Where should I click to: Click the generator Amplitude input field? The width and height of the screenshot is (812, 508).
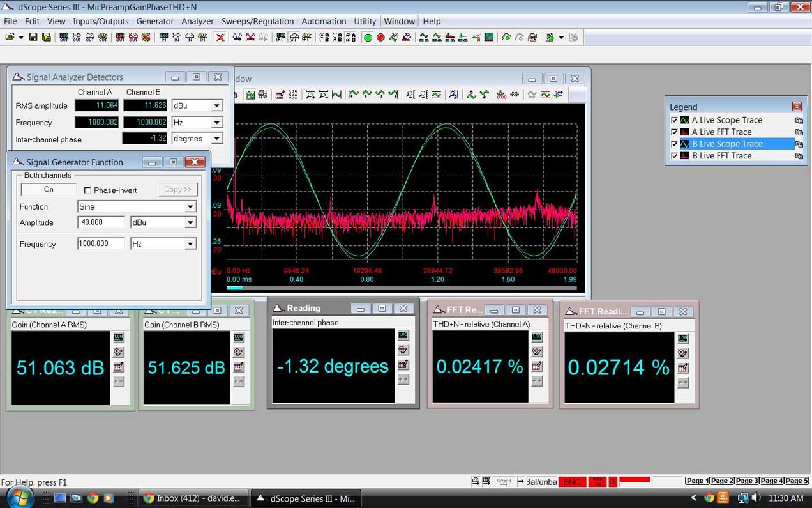point(100,222)
